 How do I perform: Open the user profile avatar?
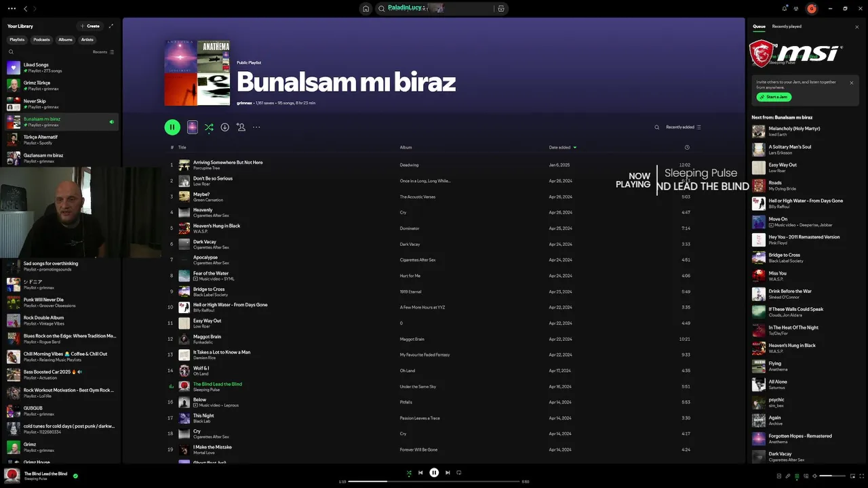(x=812, y=9)
